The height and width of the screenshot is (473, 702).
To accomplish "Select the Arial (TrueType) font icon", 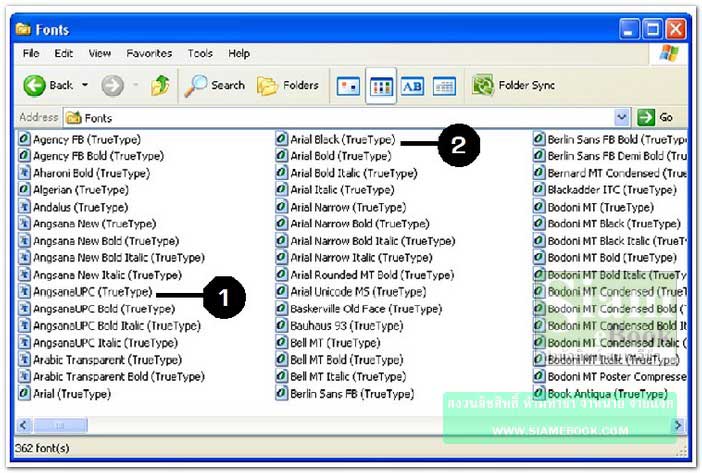I will [x=24, y=394].
